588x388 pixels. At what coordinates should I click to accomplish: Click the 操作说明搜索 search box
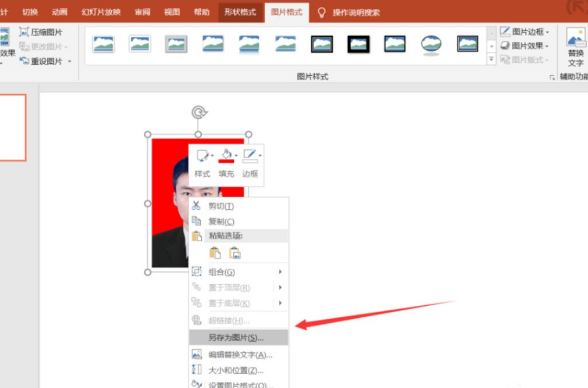tap(356, 13)
